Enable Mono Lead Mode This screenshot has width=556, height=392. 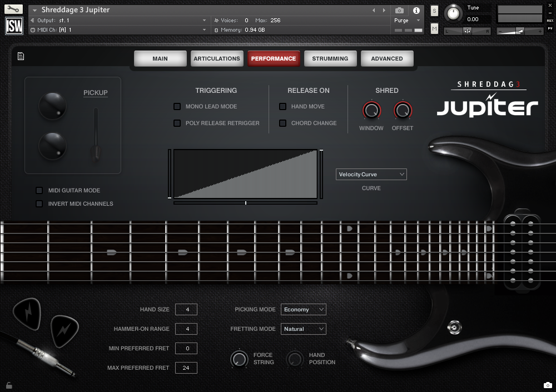(177, 106)
